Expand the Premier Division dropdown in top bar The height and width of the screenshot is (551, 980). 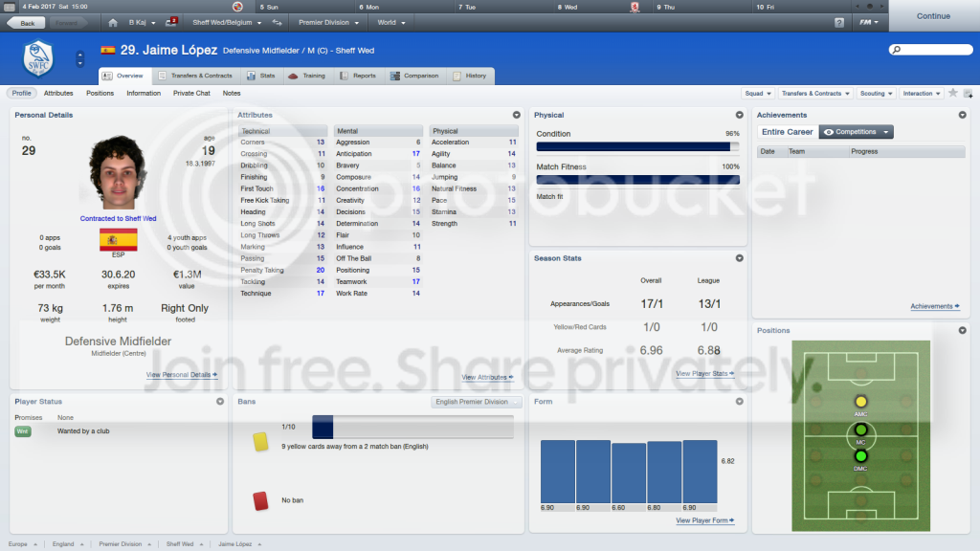(329, 23)
